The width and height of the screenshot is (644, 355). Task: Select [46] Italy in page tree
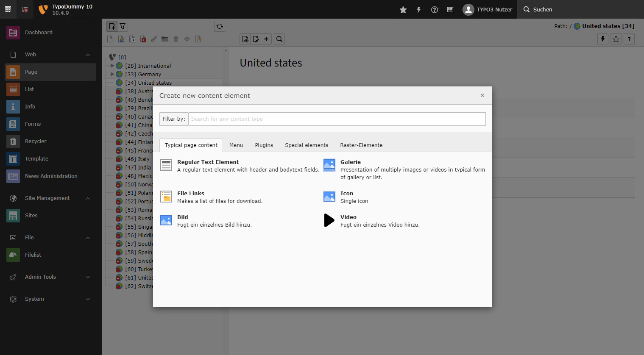tap(137, 159)
